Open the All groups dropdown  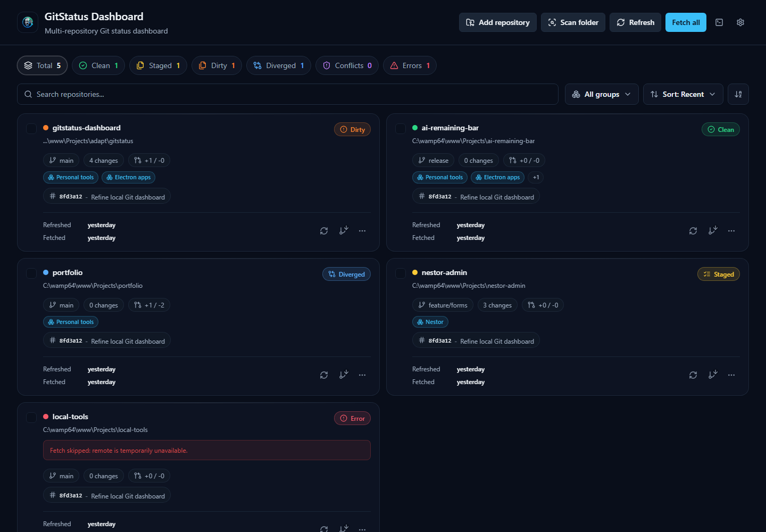coord(602,94)
